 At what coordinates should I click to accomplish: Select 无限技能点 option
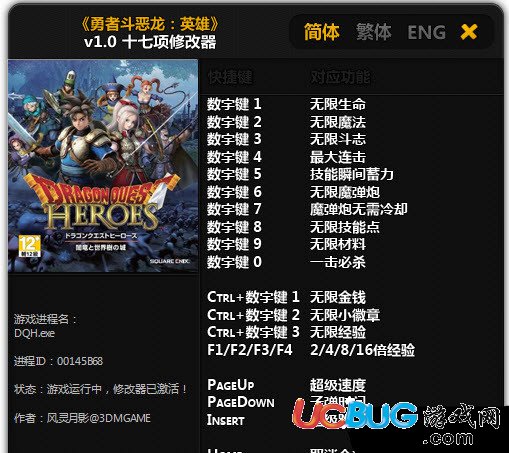(x=345, y=227)
